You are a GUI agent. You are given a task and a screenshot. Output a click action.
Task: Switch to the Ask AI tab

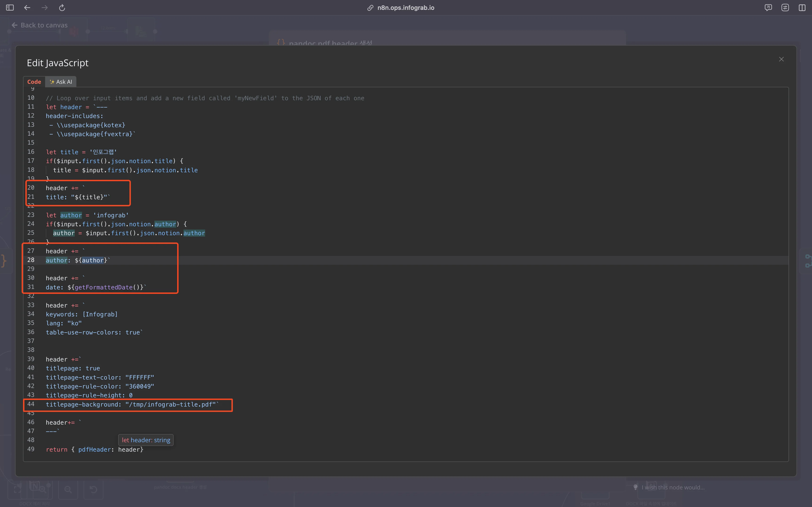[x=61, y=82]
